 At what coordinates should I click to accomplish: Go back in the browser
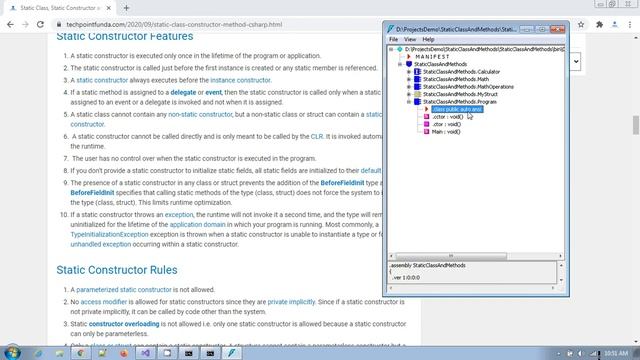click(10, 24)
